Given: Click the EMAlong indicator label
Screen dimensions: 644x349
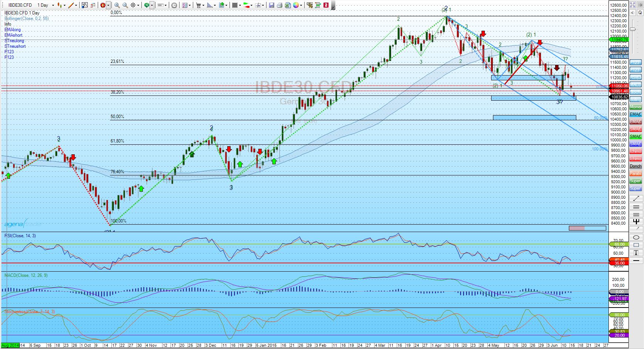Looking at the screenshot, I should pos(13,30).
